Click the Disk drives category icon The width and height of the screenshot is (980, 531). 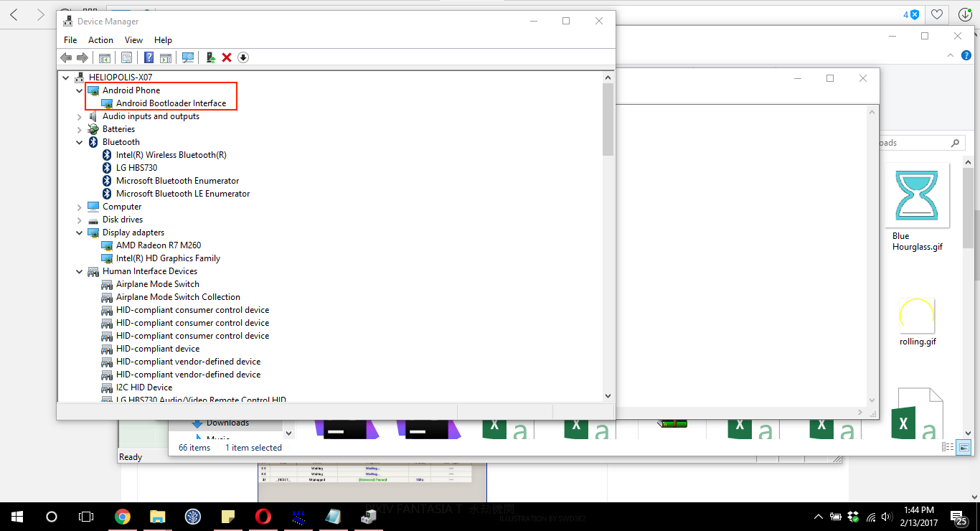(x=93, y=220)
